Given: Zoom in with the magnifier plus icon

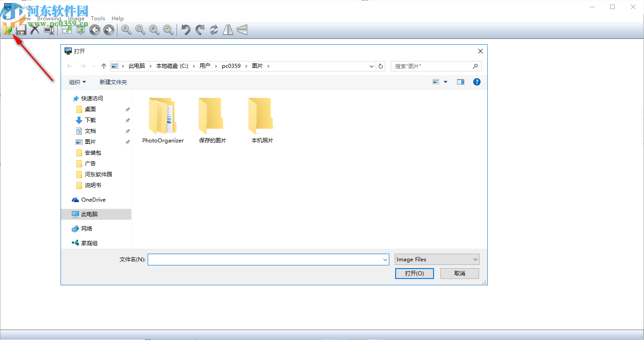Looking at the screenshot, I should click(154, 30).
